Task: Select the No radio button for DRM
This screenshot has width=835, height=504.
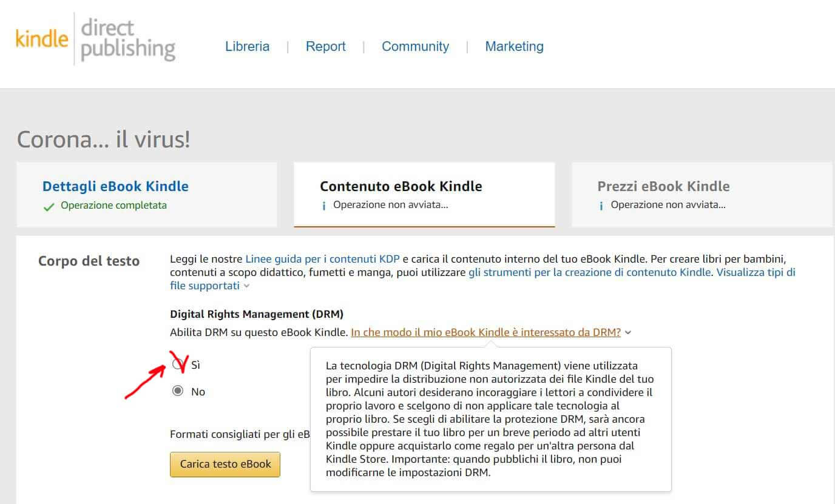Action: click(178, 391)
